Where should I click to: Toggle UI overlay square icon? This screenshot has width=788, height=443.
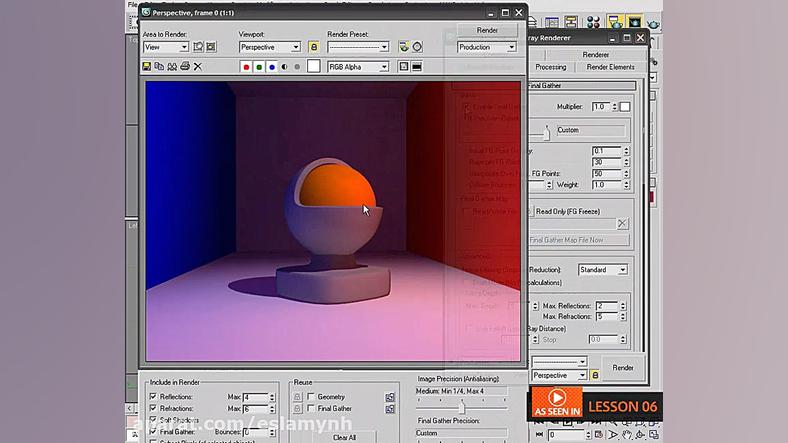click(x=404, y=66)
